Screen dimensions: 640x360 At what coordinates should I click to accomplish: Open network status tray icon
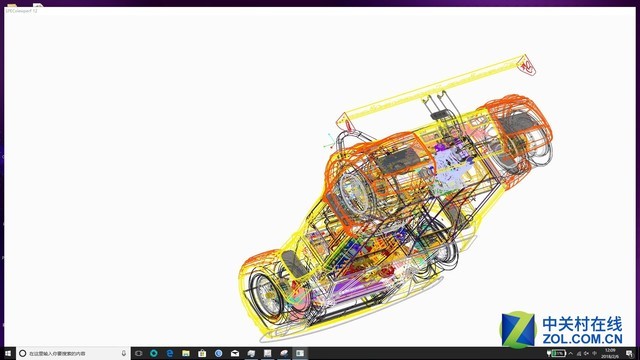579,353
